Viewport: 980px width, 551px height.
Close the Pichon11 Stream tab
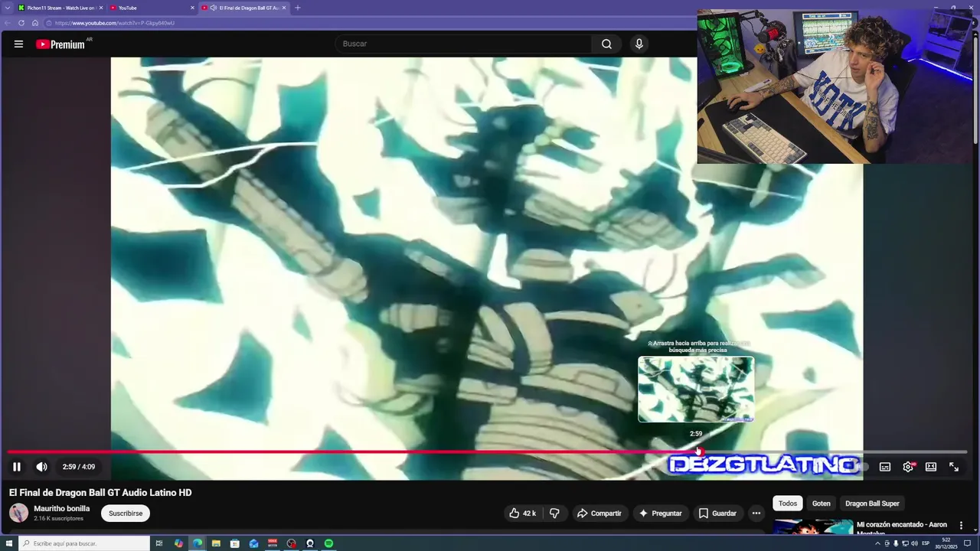pyautogui.click(x=101, y=8)
